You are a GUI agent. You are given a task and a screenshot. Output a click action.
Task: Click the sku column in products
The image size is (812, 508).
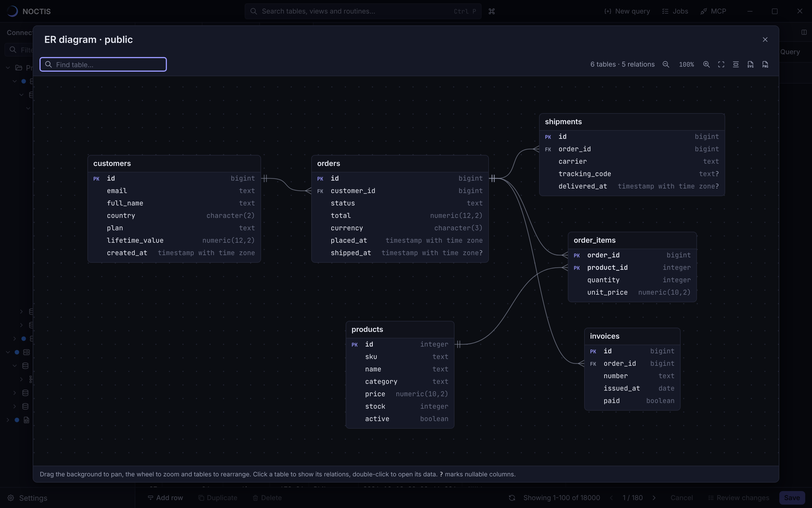pos(400,357)
